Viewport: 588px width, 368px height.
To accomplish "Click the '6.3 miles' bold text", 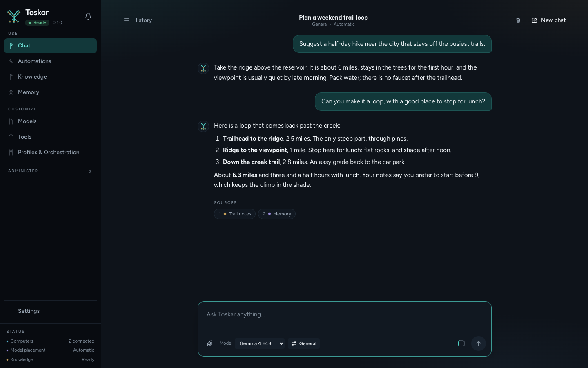I will click(x=245, y=175).
